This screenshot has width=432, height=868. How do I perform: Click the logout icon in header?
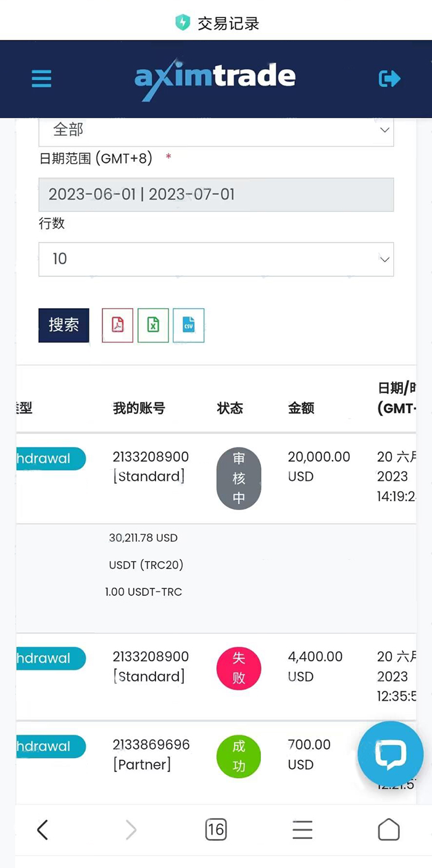[x=389, y=78]
